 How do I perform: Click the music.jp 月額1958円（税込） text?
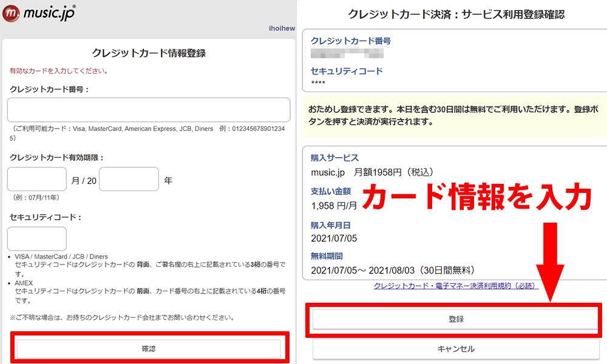pyautogui.click(x=372, y=172)
